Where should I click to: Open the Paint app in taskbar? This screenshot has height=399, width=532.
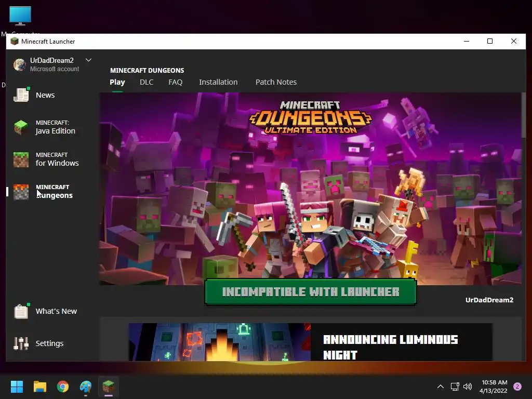(x=86, y=387)
